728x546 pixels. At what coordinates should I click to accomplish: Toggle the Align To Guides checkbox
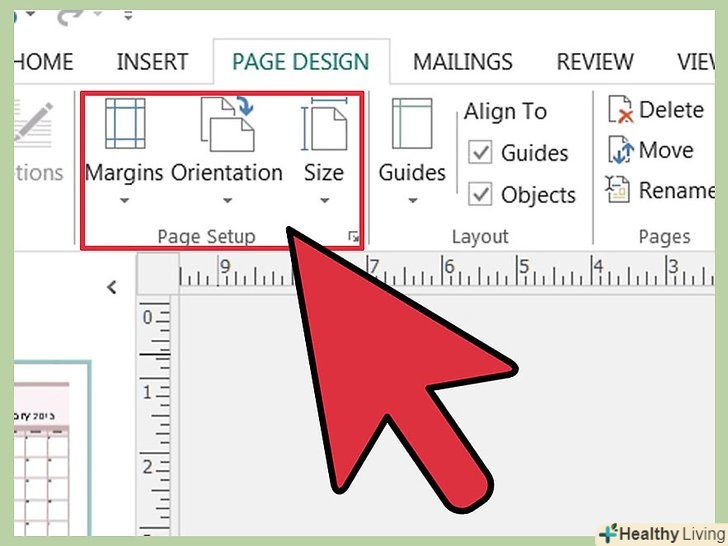(480, 152)
